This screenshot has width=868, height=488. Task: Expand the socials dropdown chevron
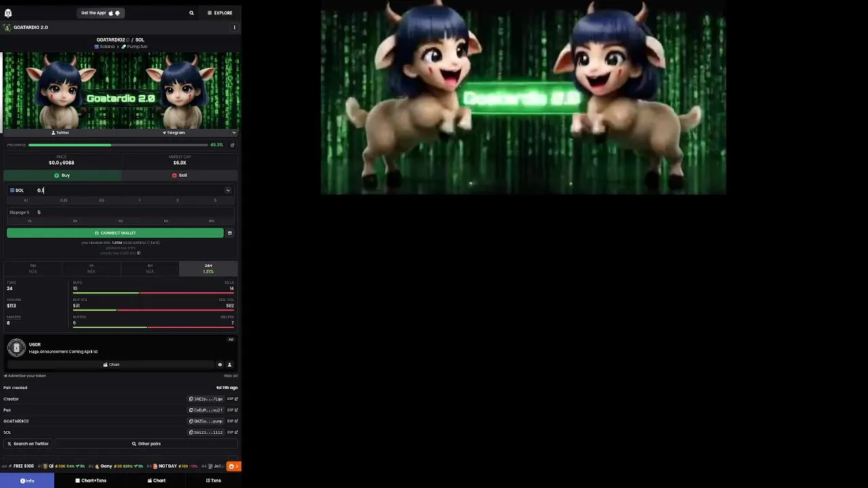click(234, 133)
